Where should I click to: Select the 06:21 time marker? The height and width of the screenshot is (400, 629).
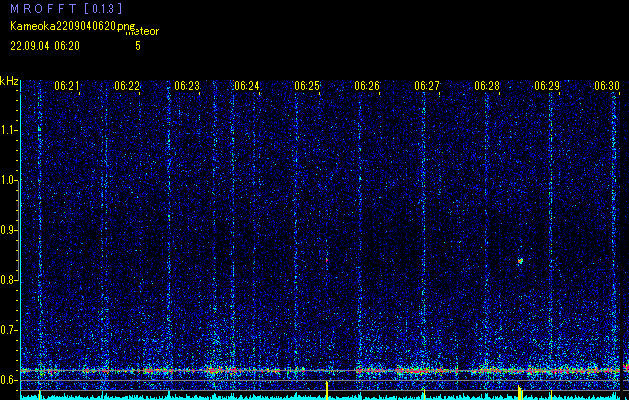click(67, 85)
